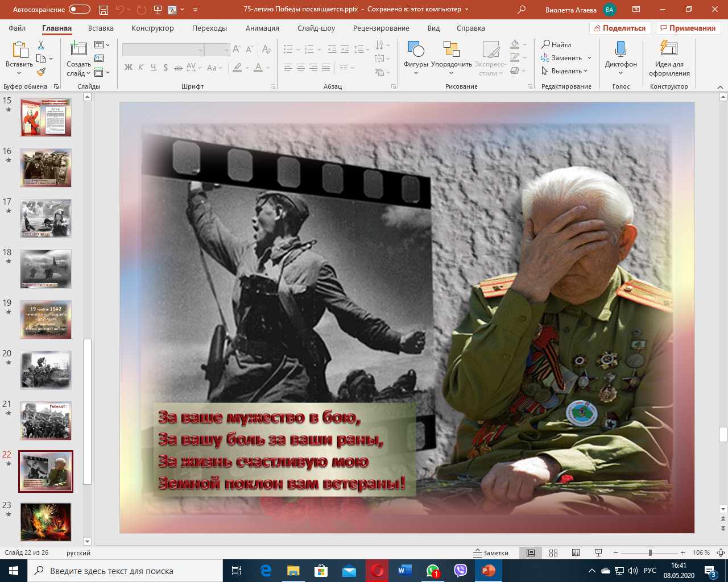Start slideshow from status bar icon
This screenshot has height=582, width=728.
tap(598, 553)
